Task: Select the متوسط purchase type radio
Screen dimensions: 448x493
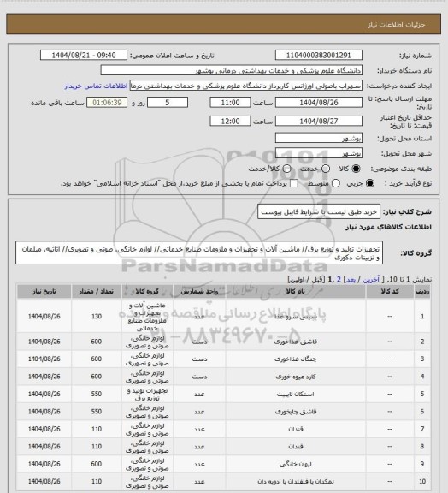Action: pos(335,183)
